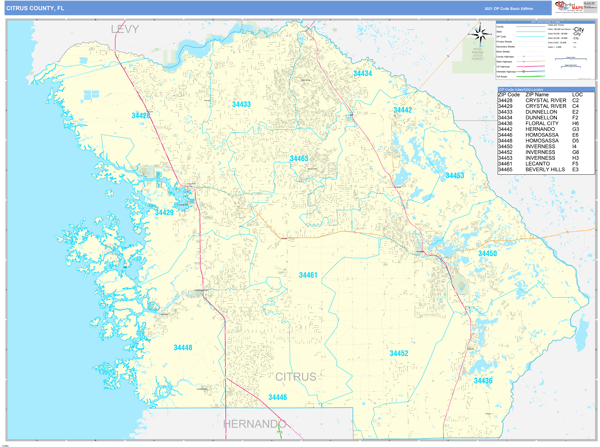The height and width of the screenshot is (447, 600).
Task: Click ZIP label 34436 on the map
Action: click(483, 381)
